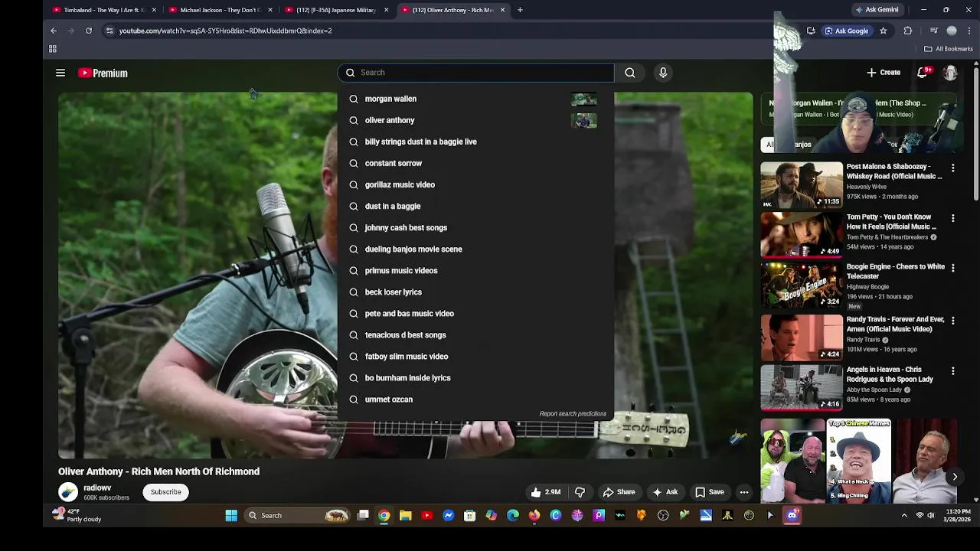Show hidden system tray icons

[x=904, y=516]
